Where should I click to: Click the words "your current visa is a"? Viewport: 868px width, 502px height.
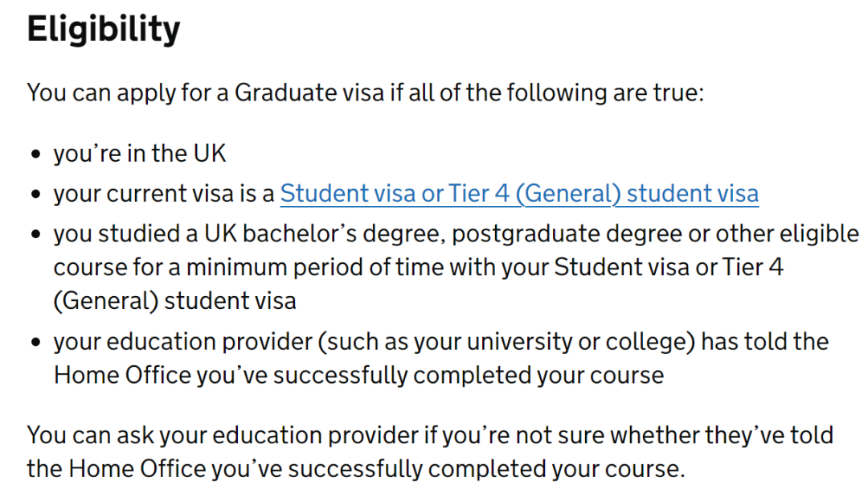(164, 194)
